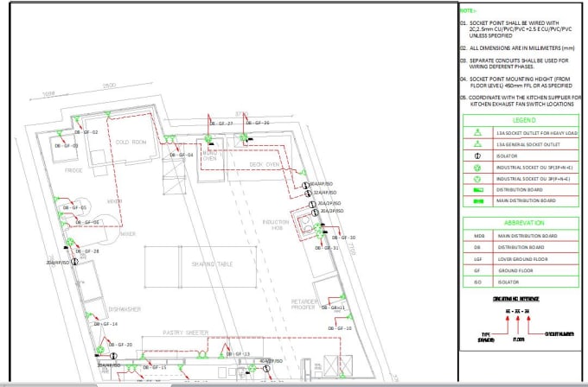This screenshot has width=588, height=387.
Task: Click the LGF abbreviation cell
Action: coord(477,259)
